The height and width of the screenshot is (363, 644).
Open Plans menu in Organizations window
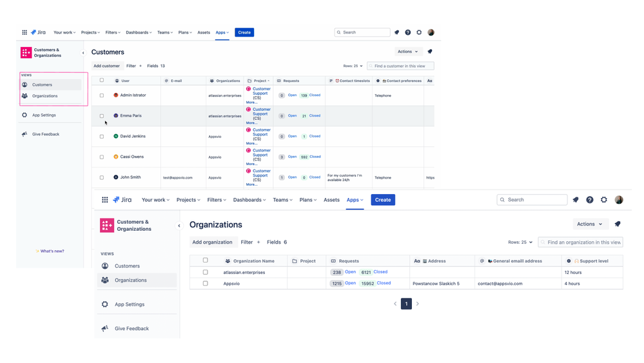(x=308, y=200)
